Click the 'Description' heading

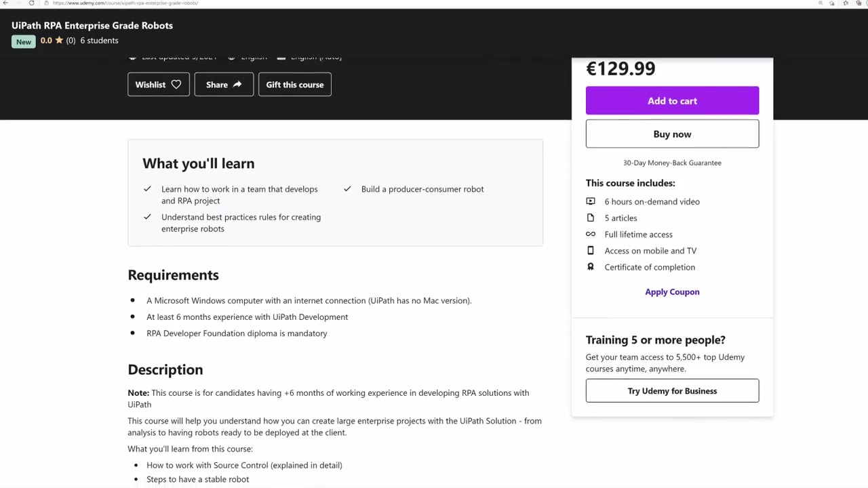(165, 370)
